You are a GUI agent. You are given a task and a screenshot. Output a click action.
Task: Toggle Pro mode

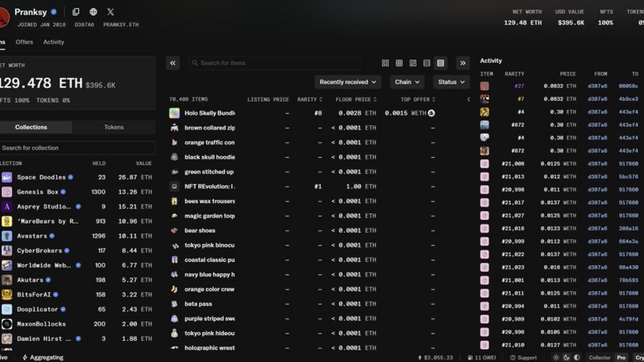point(621,357)
